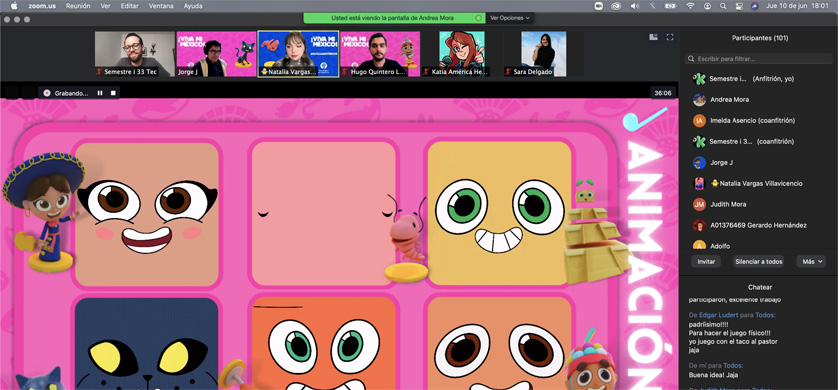Viewport: 838px width, 390px height.
Task: Pause the recording
Action: click(x=100, y=93)
